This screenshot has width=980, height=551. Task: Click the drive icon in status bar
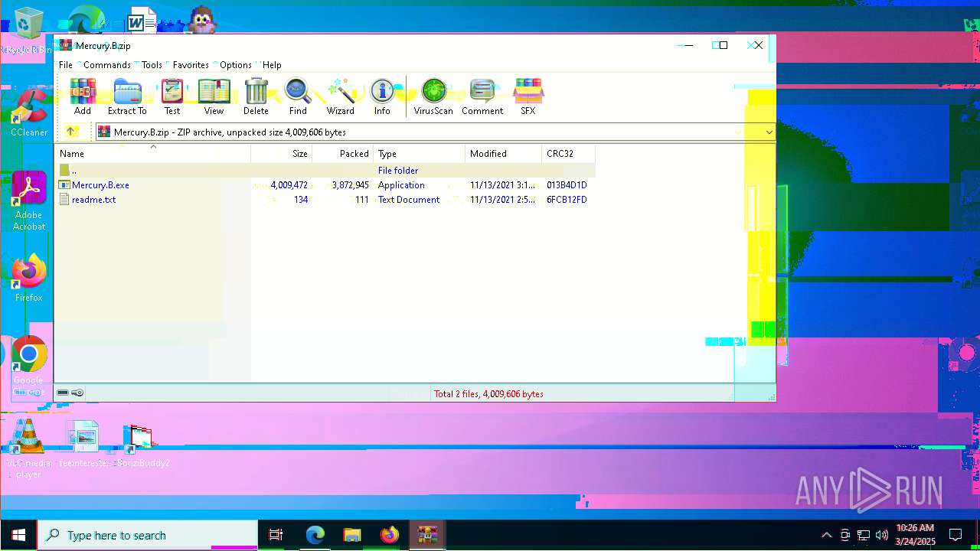click(63, 393)
